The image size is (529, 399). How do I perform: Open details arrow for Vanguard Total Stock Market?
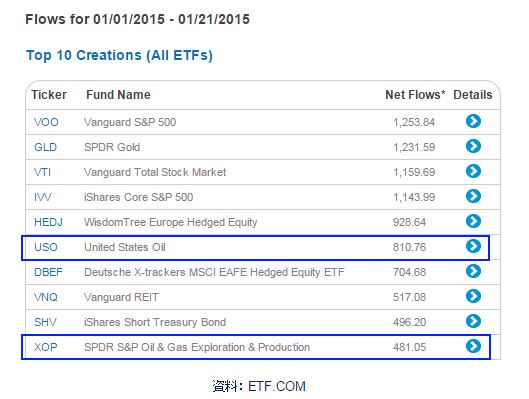473,171
